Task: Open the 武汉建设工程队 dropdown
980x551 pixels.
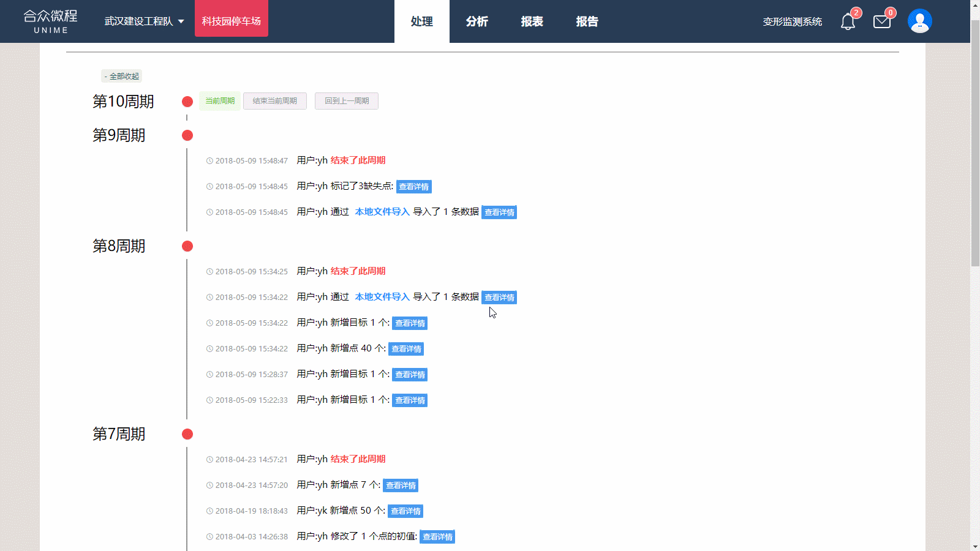Action: [144, 21]
